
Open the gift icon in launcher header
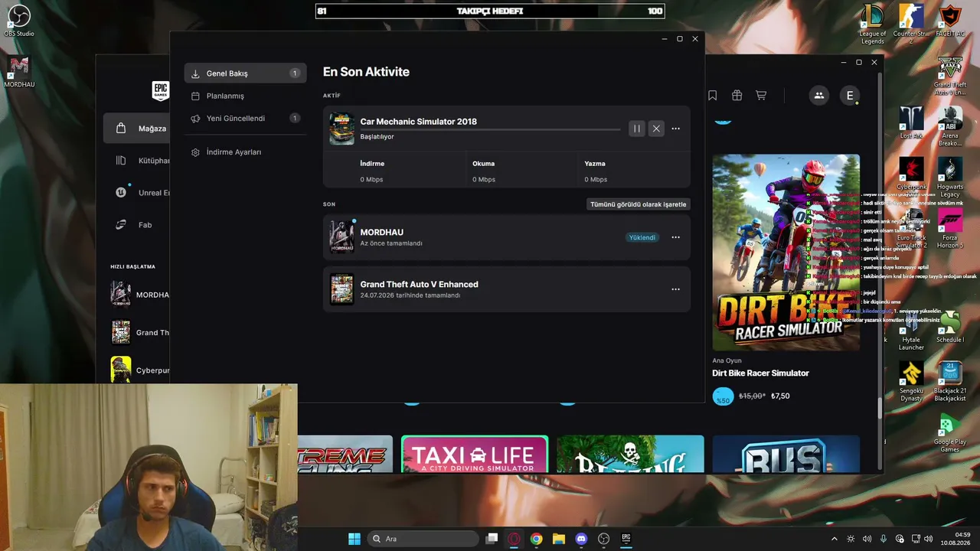[737, 96]
